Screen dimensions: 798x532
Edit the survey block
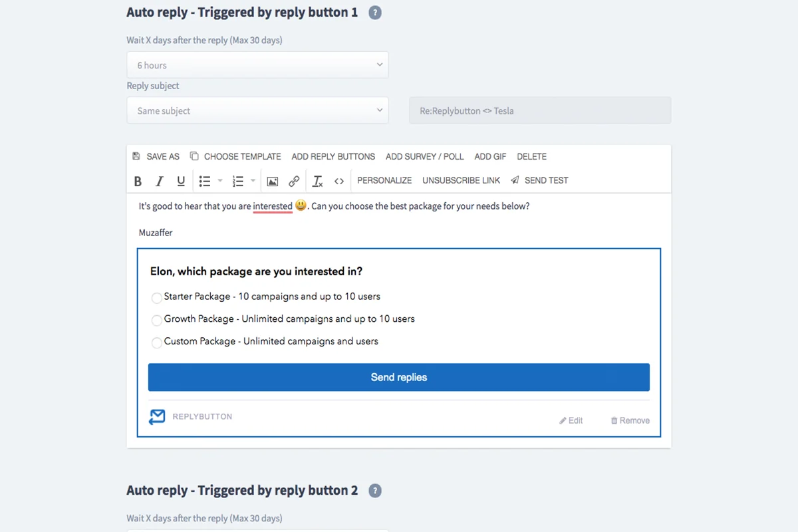571,420
